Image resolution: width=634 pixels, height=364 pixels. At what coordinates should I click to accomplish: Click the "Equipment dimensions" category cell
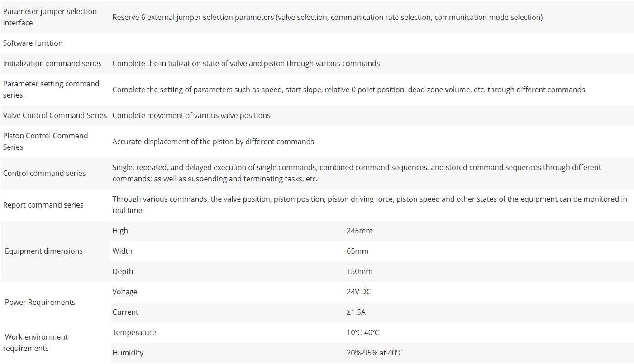[x=44, y=251]
